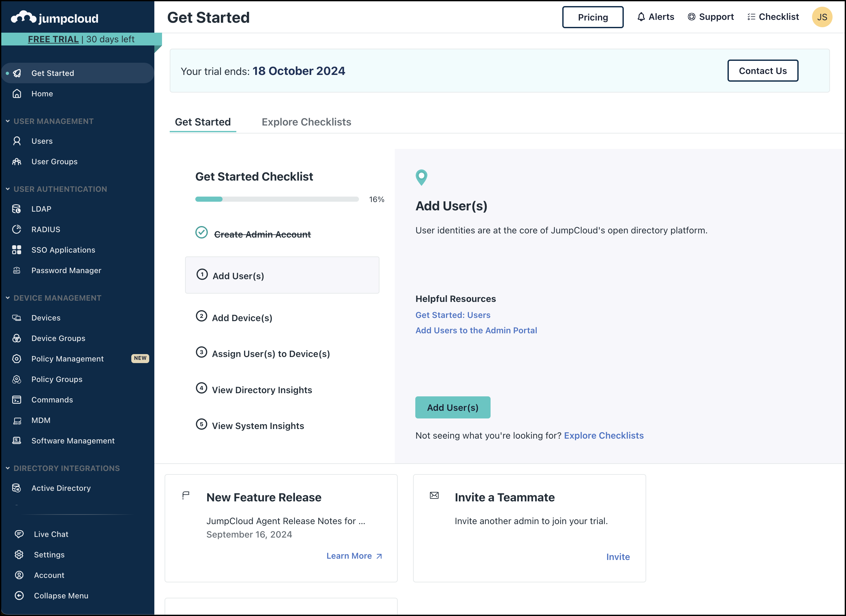Open Add Users to the Admin Portal link
Screen dimensions: 846x616
(x=476, y=330)
